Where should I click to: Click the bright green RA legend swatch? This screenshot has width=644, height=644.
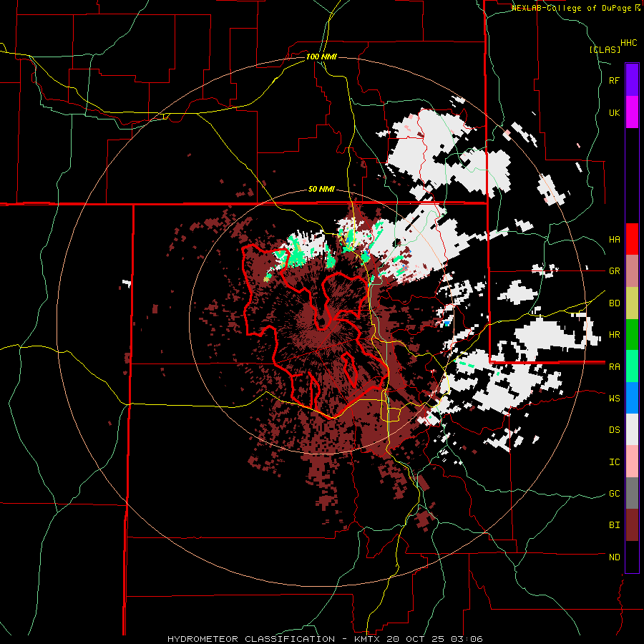click(x=632, y=366)
